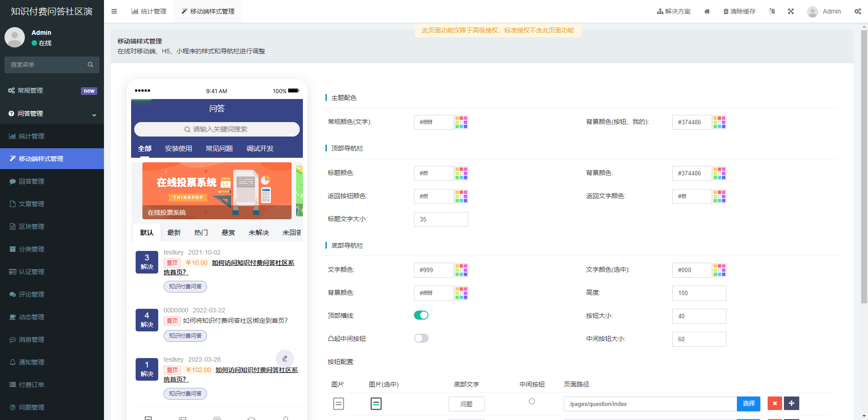868x420 pixels.
Task: Disable the 顶部横线 switch
Action: (x=421, y=315)
